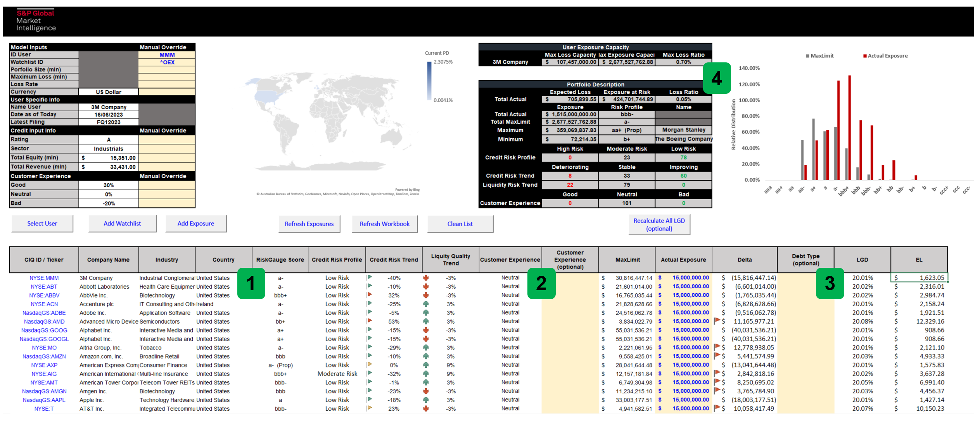Click American Express's orange trend flag

(x=370, y=365)
